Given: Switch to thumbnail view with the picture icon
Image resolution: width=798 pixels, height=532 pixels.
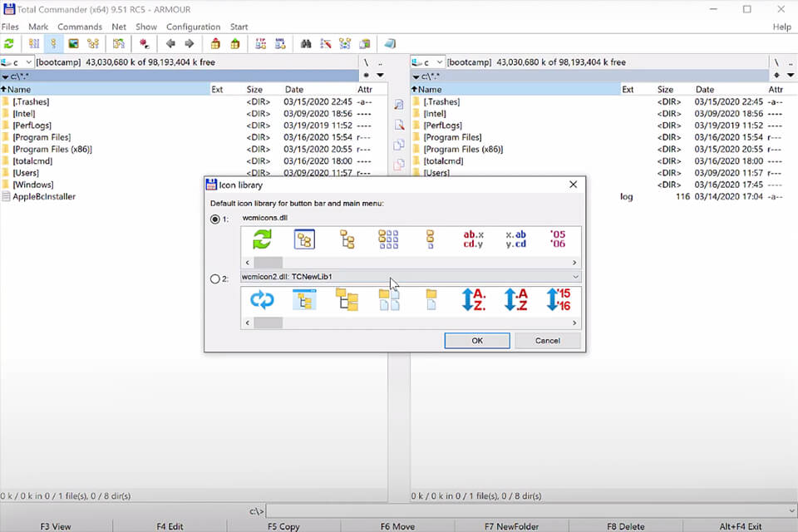Looking at the screenshot, I should [x=71, y=43].
